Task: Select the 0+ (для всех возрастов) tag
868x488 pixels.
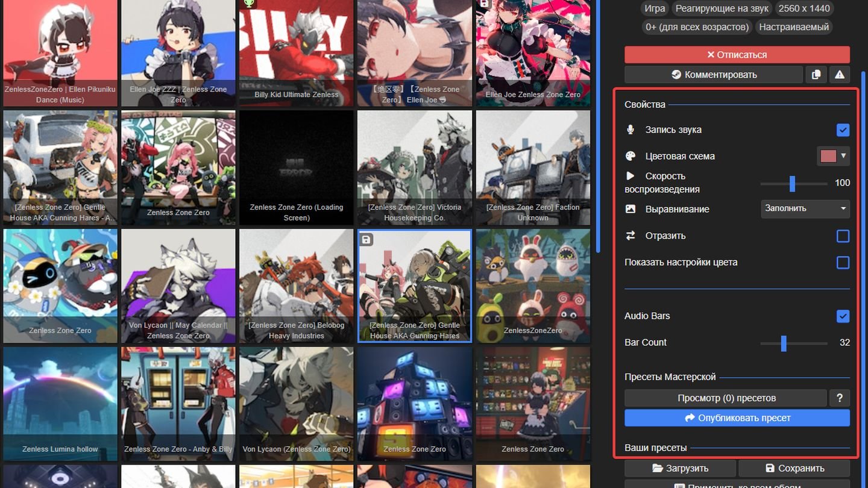Action: [x=697, y=27]
